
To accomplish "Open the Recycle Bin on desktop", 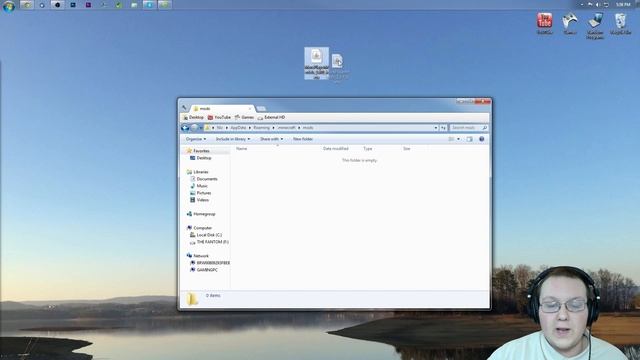I will (x=620, y=23).
